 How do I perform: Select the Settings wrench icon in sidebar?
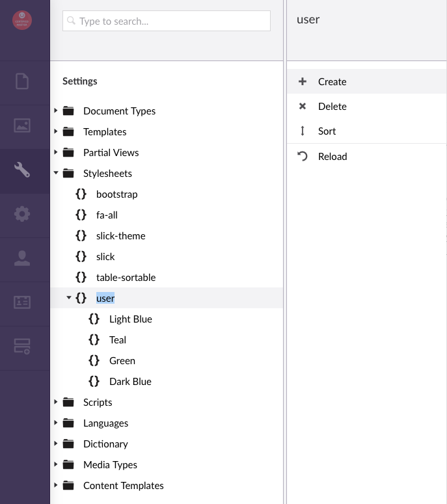(22, 170)
